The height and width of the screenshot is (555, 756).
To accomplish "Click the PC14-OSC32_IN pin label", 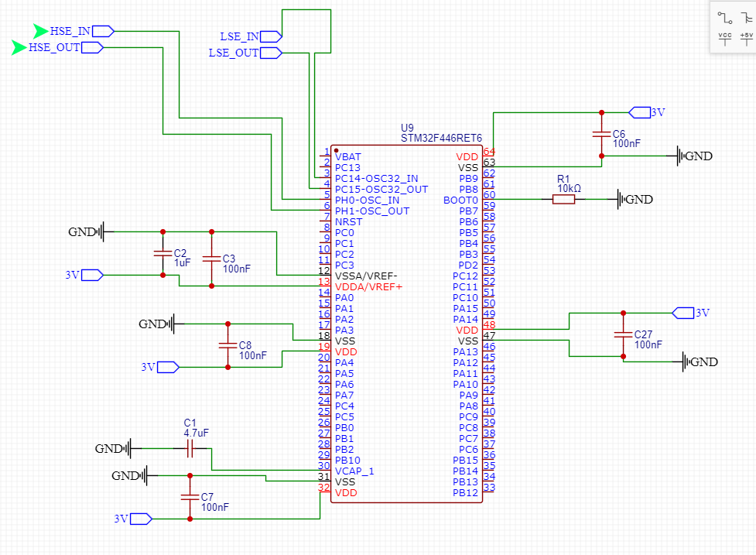I will pyautogui.click(x=377, y=178).
